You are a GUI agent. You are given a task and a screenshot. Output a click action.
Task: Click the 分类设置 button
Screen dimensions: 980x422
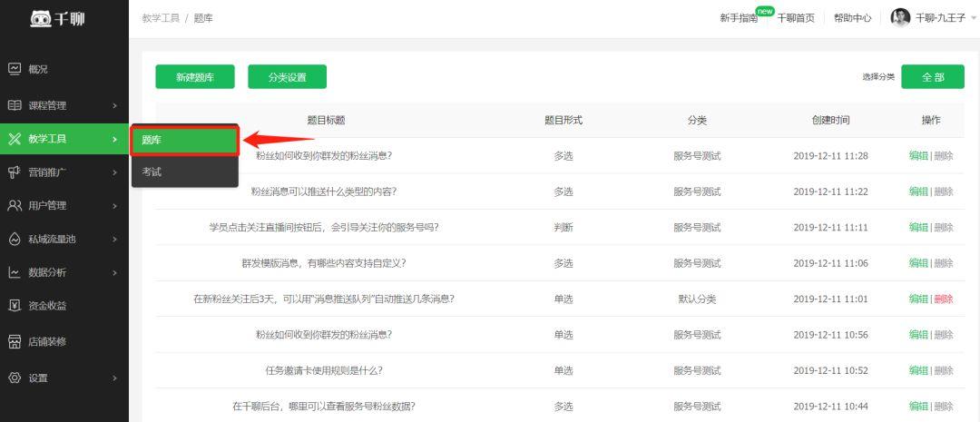287,77
